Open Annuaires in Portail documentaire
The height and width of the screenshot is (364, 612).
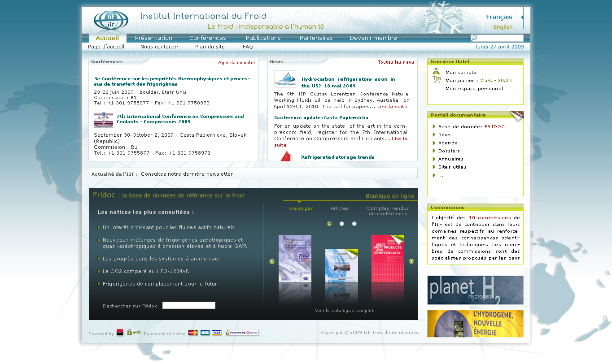(451, 159)
